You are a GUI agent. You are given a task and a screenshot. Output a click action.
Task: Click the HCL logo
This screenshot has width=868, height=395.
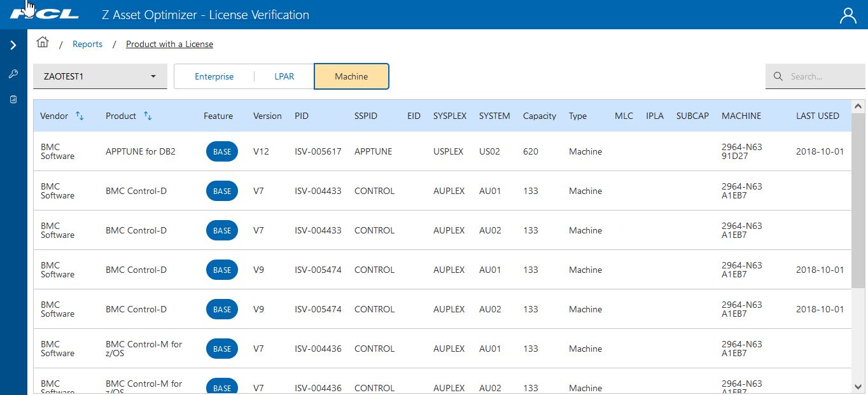point(45,15)
